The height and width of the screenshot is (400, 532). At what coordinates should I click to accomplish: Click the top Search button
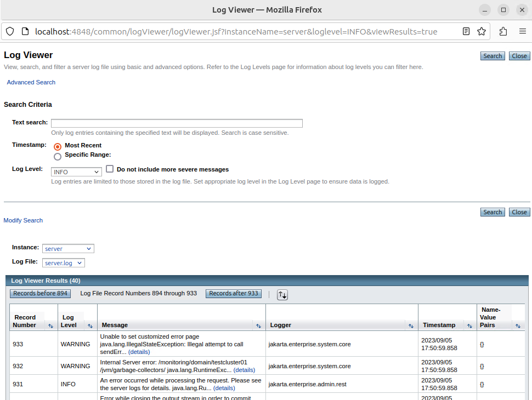(x=493, y=56)
